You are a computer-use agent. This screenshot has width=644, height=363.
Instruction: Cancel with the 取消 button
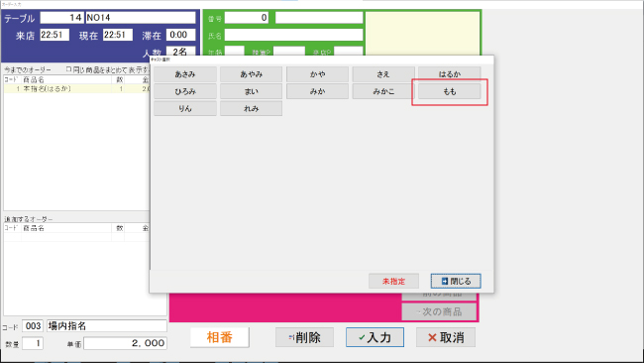click(446, 337)
